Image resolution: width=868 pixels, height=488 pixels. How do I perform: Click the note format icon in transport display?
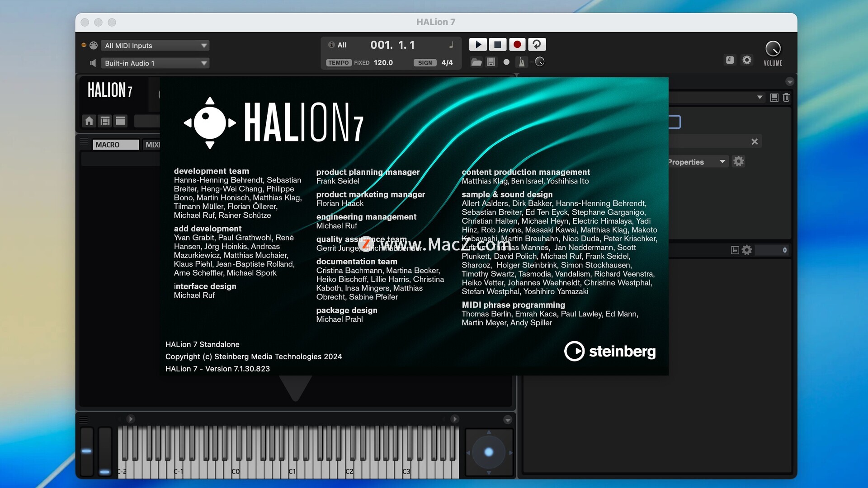pyautogui.click(x=451, y=45)
